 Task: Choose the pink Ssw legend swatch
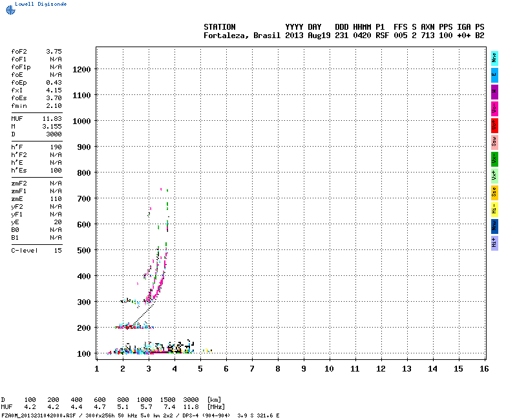(x=494, y=142)
